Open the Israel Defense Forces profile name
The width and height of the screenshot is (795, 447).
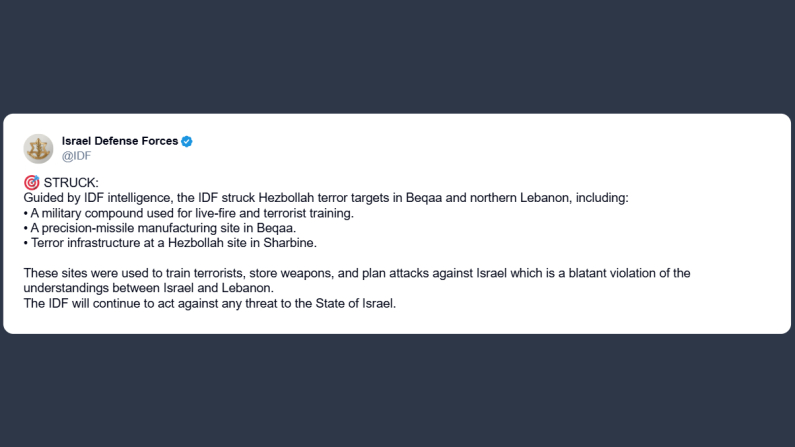120,141
